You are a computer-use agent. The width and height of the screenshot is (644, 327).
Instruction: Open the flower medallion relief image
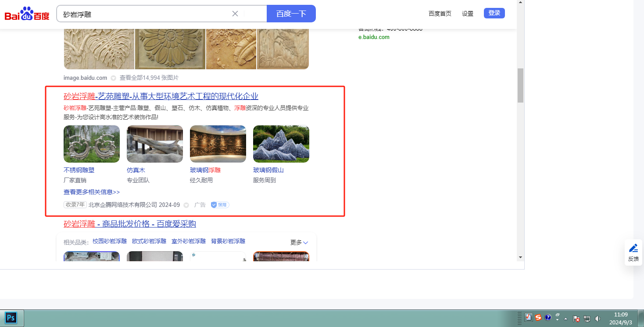[170, 49]
